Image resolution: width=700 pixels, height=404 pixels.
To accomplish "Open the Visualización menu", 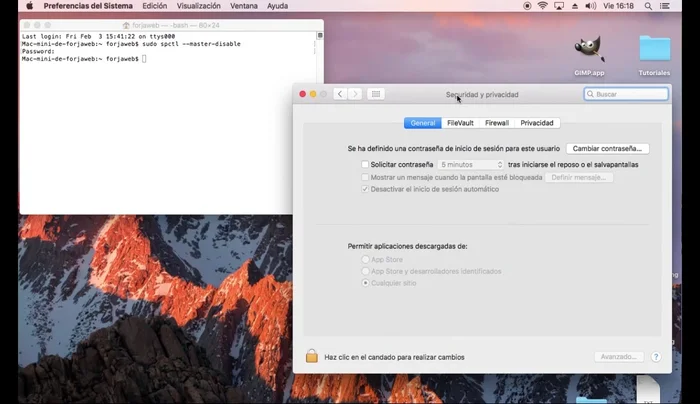I will (199, 6).
